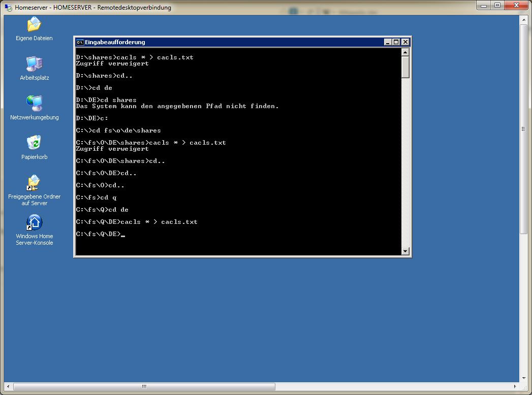The width and height of the screenshot is (532, 395).
Task: Select the Freigegebene Ordner auf Server shortcut
Action: [34, 183]
